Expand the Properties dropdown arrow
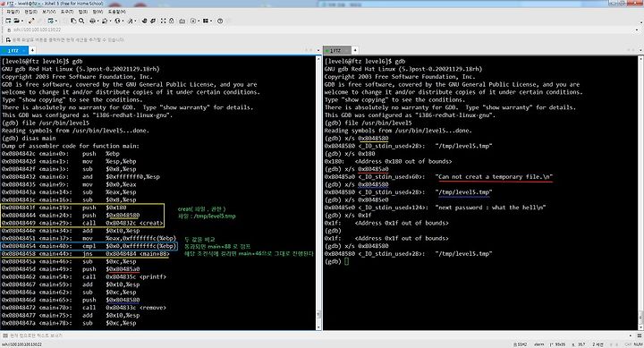 coord(55,21)
